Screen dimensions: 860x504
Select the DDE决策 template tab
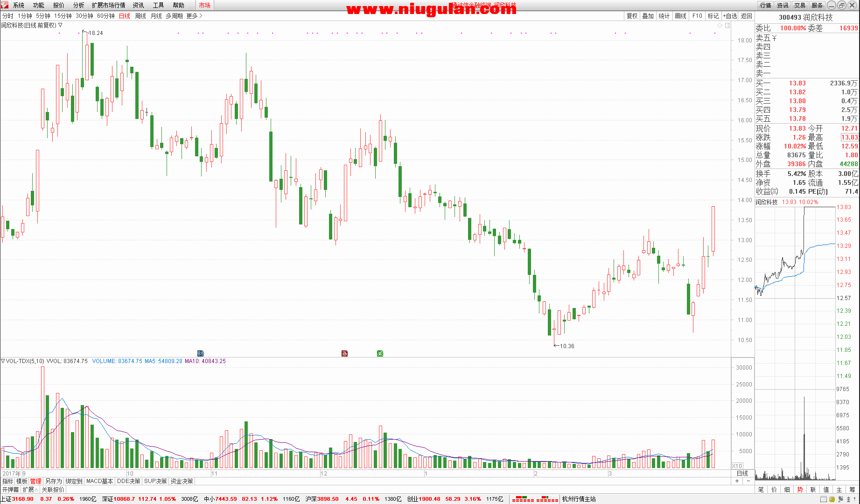[129, 481]
